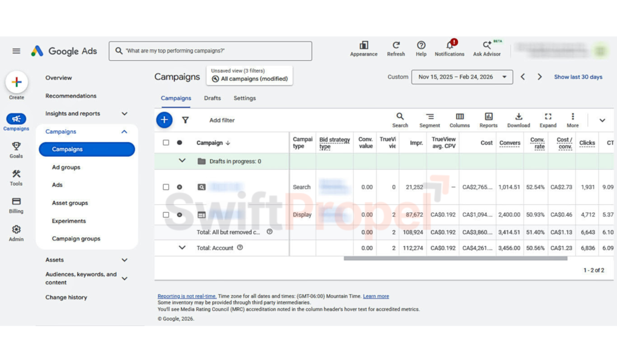Toggle status dot of Display campaign
The height and width of the screenshot is (364, 617).
pos(180,215)
